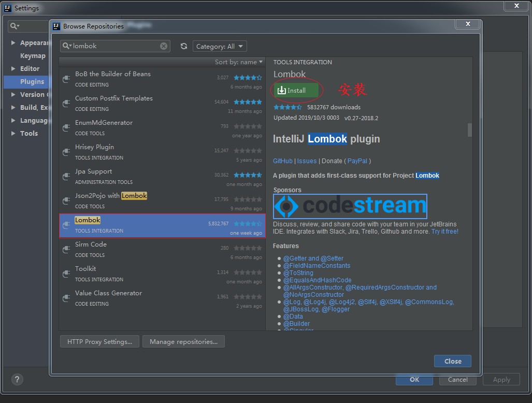Select the Hrisey Plugin row
Viewport: 532px width, 403px height.
coord(162,153)
